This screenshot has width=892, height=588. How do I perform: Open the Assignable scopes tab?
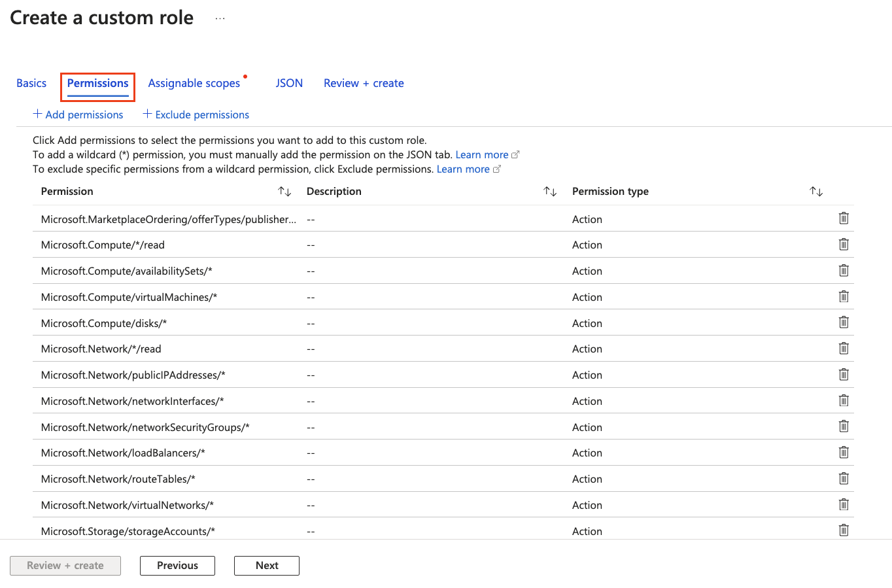(x=194, y=83)
